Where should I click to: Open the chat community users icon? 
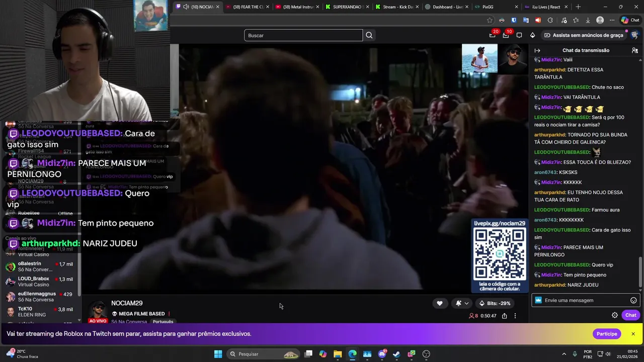[x=635, y=50]
